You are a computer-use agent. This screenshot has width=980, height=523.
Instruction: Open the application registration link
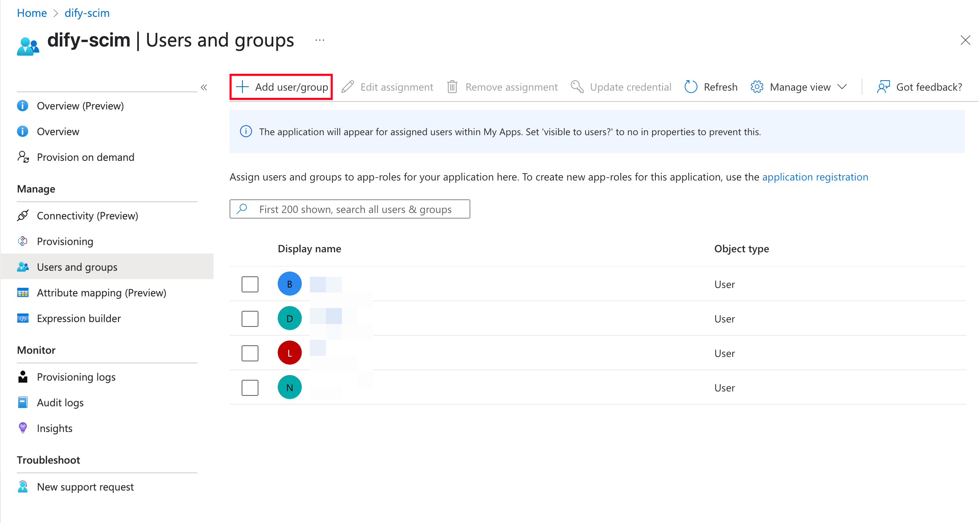pyautogui.click(x=815, y=177)
